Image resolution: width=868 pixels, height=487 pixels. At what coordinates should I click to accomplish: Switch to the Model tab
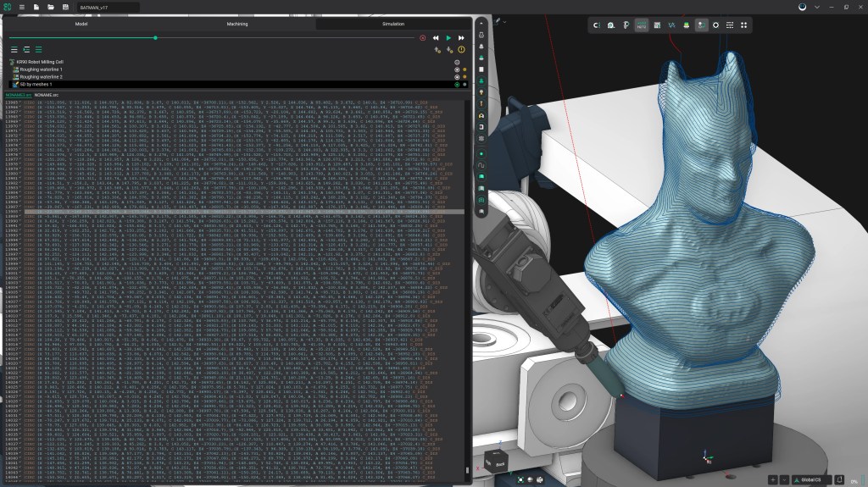point(81,24)
